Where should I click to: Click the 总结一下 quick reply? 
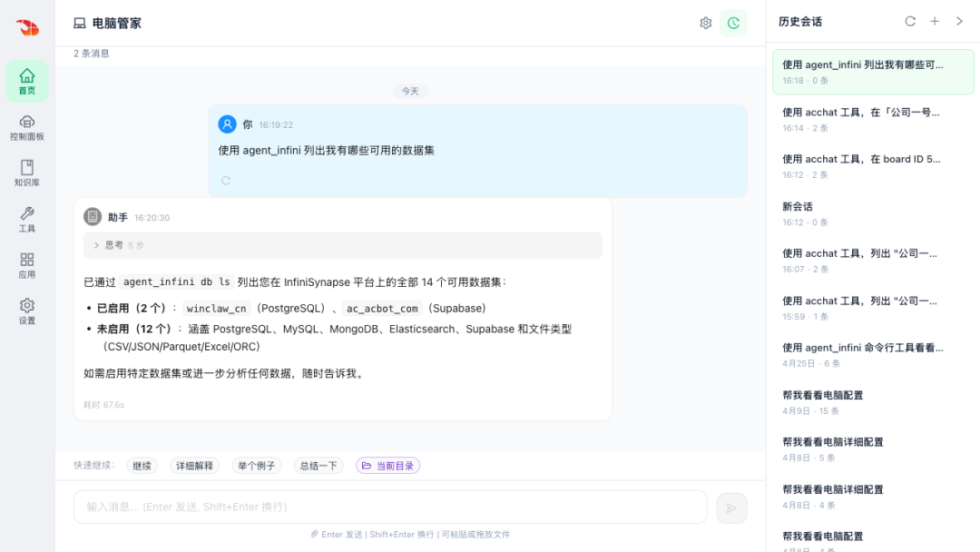click(318, 466)
